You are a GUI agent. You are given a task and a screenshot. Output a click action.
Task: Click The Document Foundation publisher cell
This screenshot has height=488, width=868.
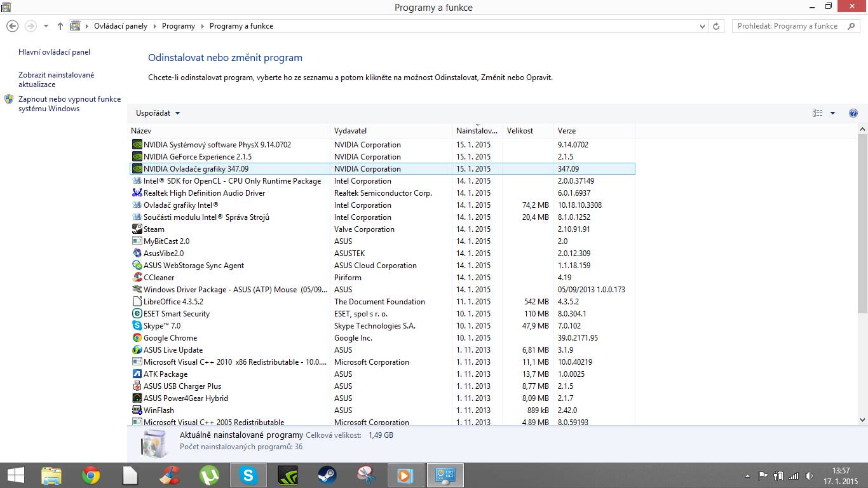[x=379, y=302]
